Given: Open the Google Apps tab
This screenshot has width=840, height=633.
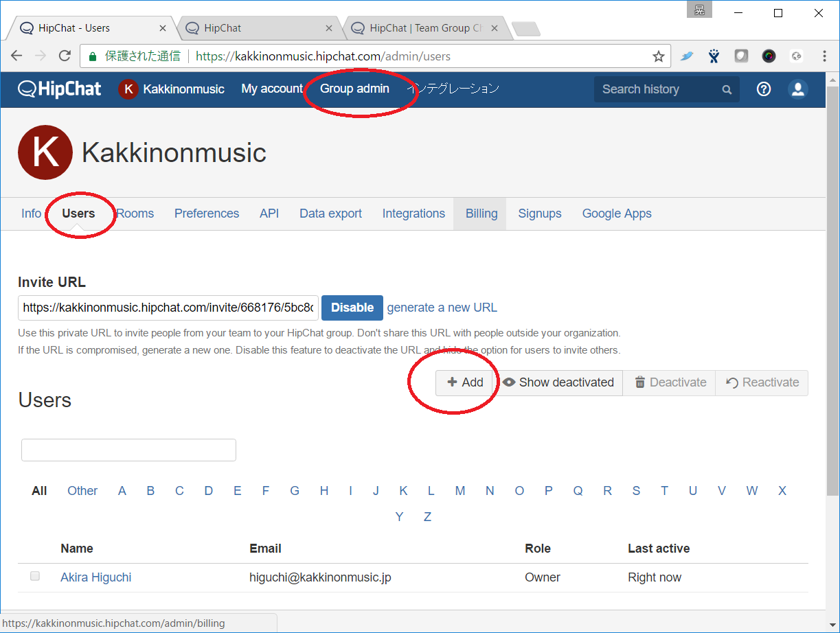Looking at the screenshot, I should pos(617,214).
